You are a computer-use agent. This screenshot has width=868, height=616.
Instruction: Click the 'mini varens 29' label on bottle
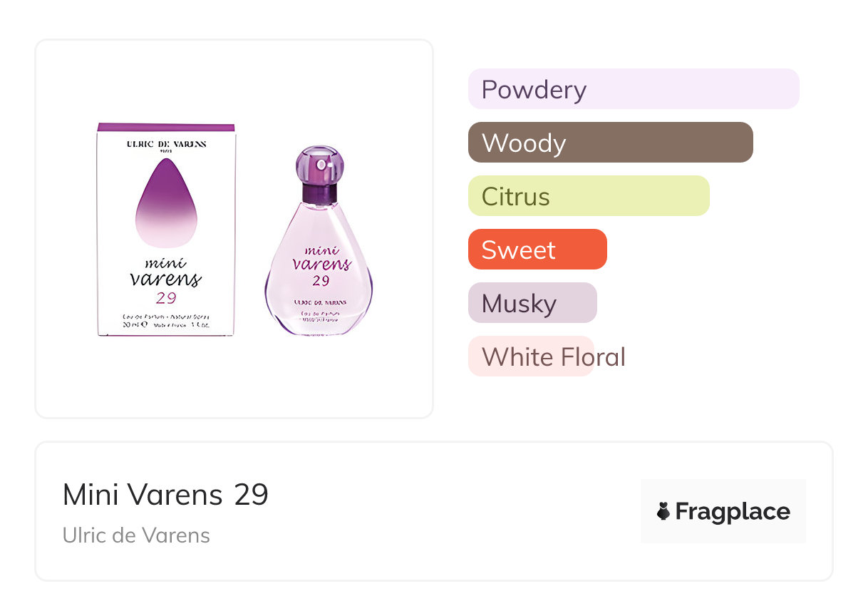click(x=321, y=264)
